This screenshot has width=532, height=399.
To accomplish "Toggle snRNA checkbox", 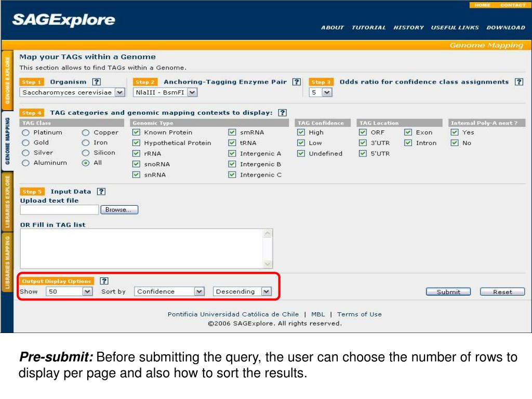I will click(136, 175).
